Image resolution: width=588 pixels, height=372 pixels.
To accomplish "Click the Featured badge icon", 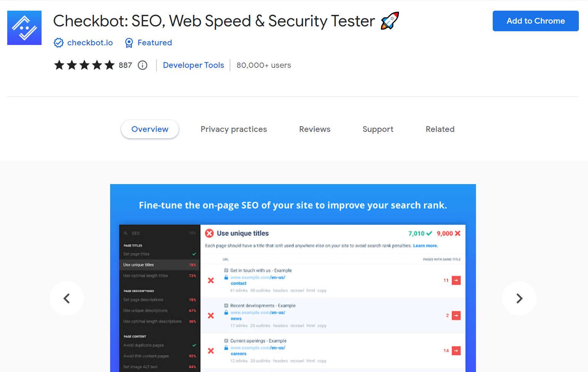I will coord(128,43).
